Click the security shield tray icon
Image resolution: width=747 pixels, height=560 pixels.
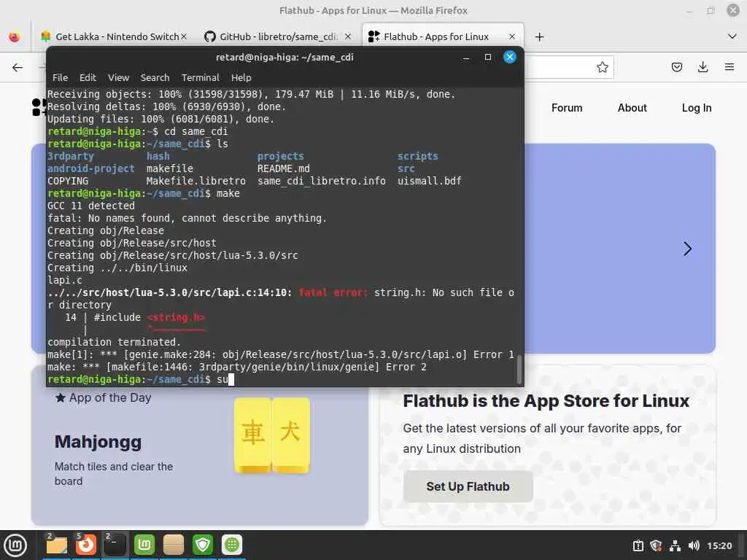(656, 545)
